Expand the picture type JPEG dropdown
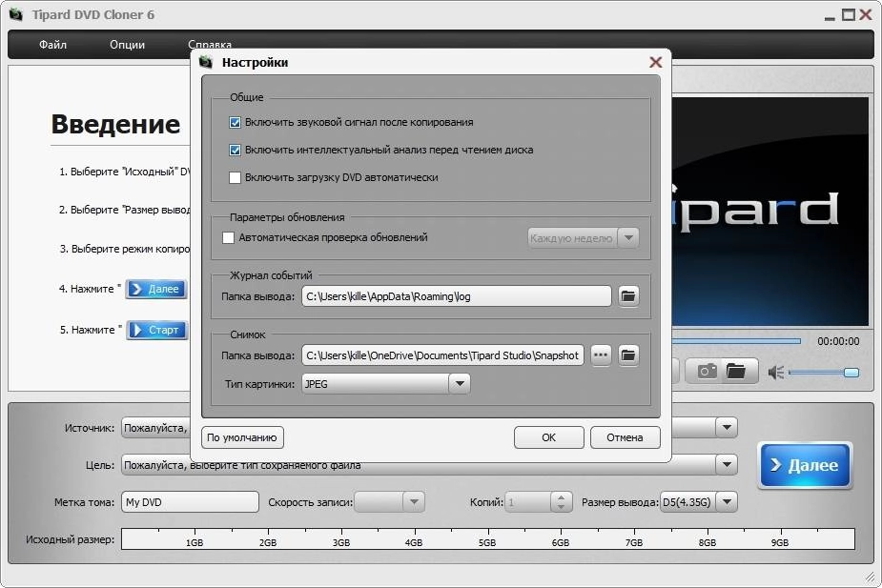The image size is (882, 588). coord(460,384)
